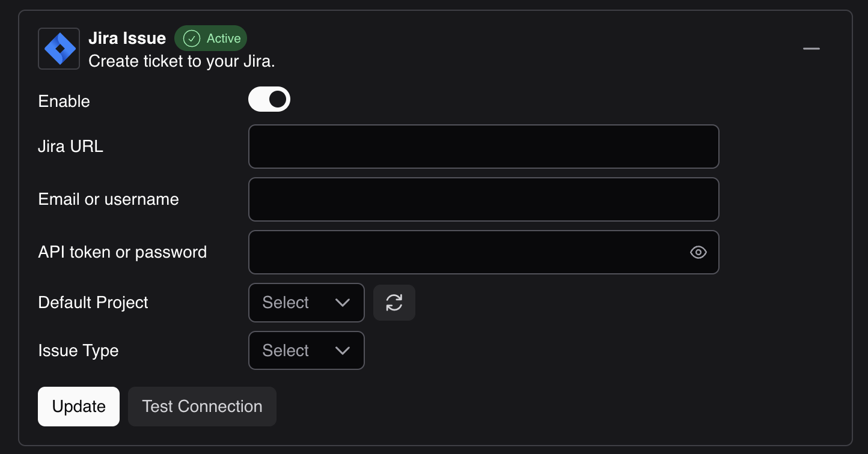
Task: Click the checkmark icon in Active badge
Action: coord(192,38)
